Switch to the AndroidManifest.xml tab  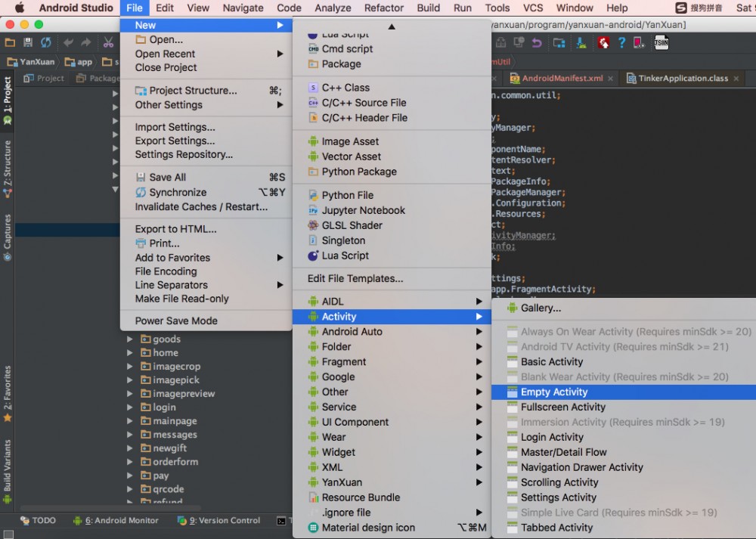coord(562,78)
